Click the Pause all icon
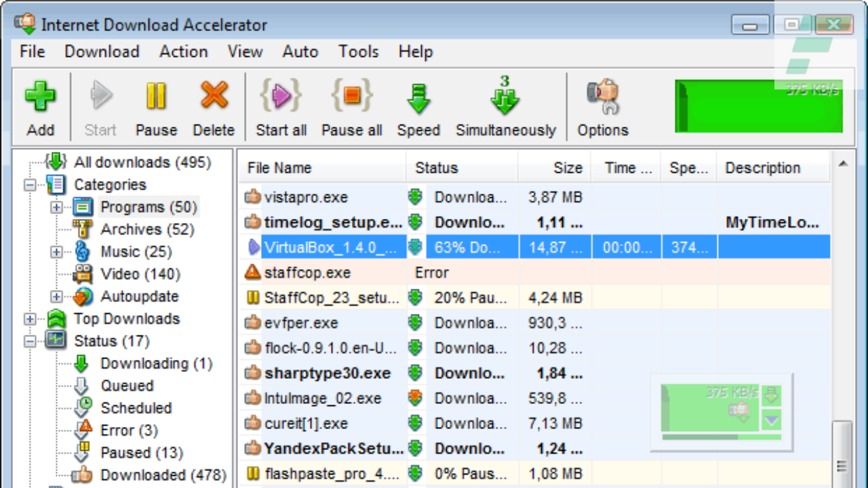Image resolution: width=868 pixels, height=488 pixels. click(351, 96)
